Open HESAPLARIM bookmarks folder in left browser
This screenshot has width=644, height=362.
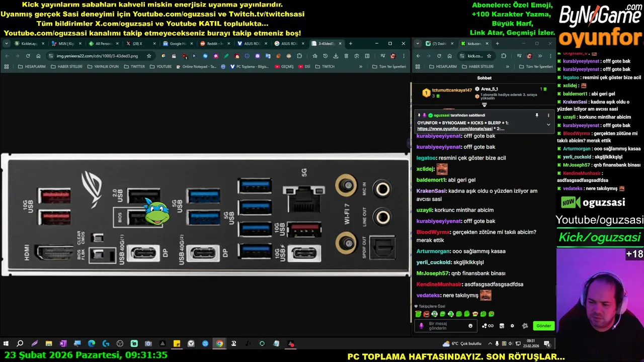(x=31, y=66)
